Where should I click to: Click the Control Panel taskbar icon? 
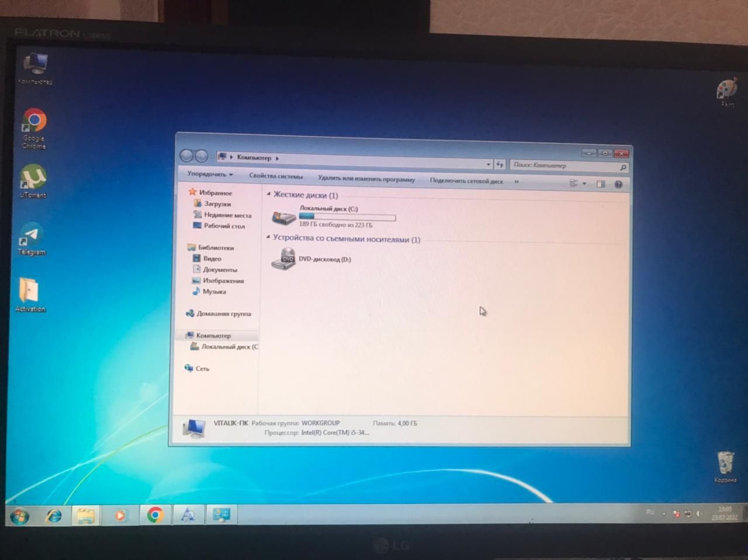221,514
